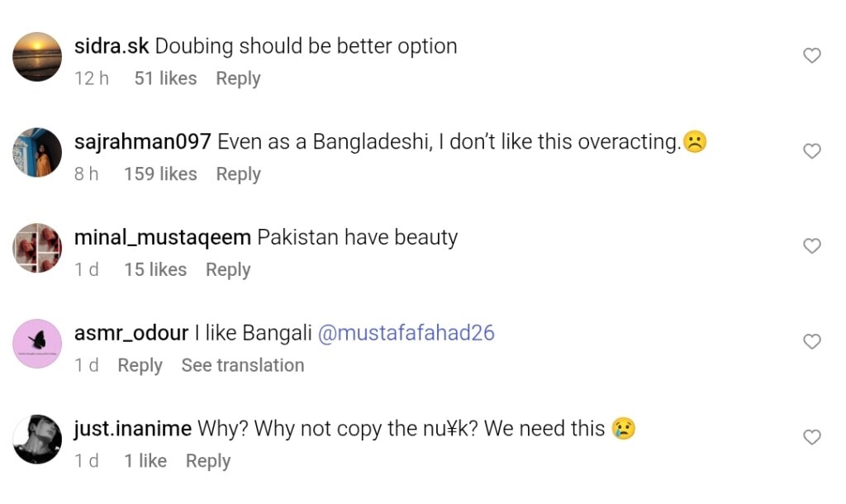
Task: Reply to sidra.sk's comment
Action: (238, 78)
